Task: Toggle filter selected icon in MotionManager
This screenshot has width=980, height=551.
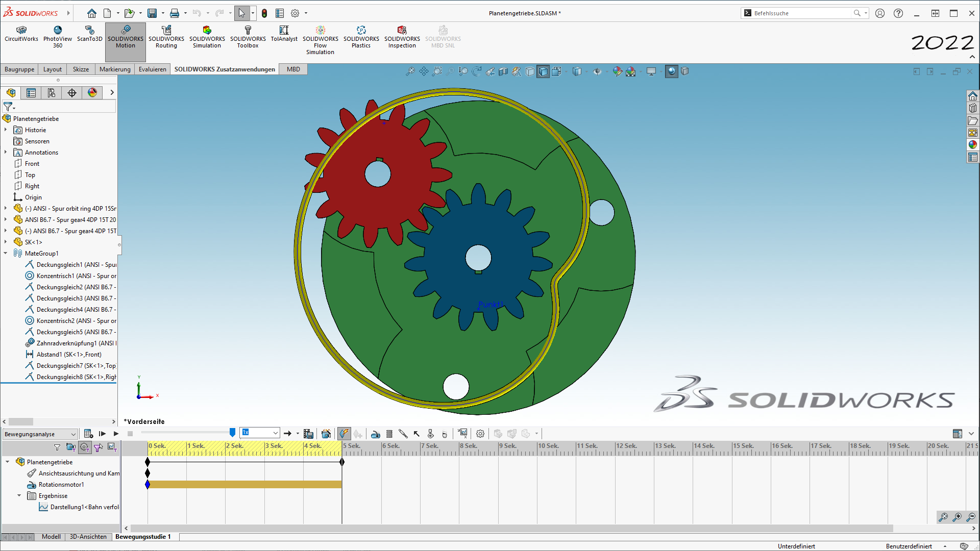Action: point(99,447)
